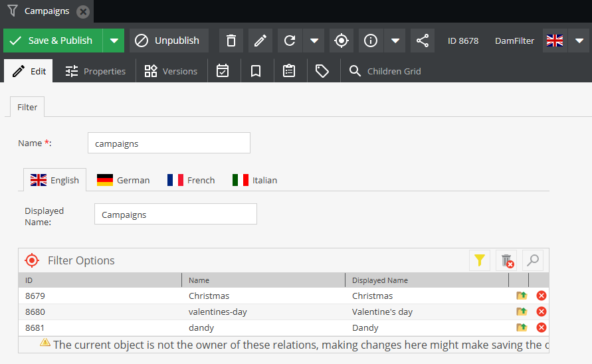Click the locate in tree target icon
Screen dimensions: 592x364
coord(342,41)
